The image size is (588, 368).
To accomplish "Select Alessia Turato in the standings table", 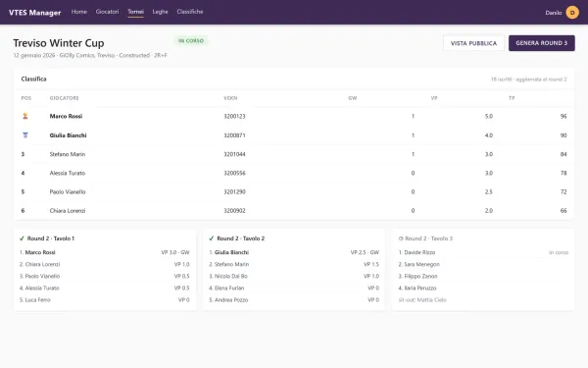I will [x=68, y=173].
